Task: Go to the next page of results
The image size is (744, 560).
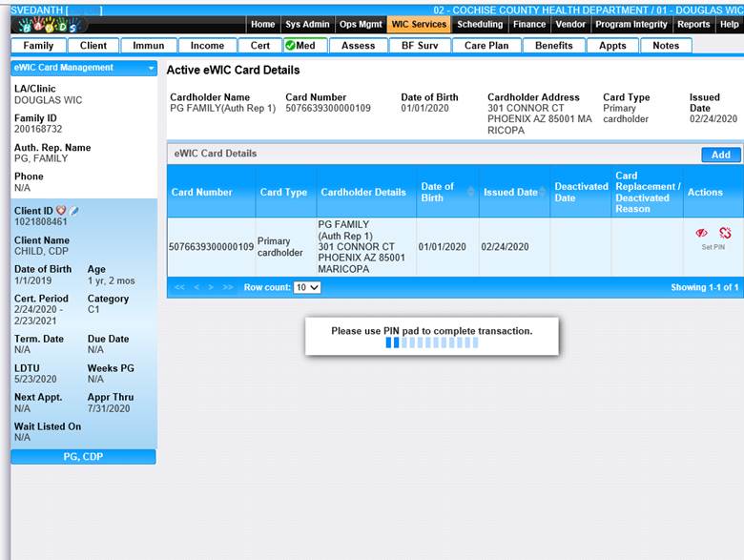Action: click(212, 287)
